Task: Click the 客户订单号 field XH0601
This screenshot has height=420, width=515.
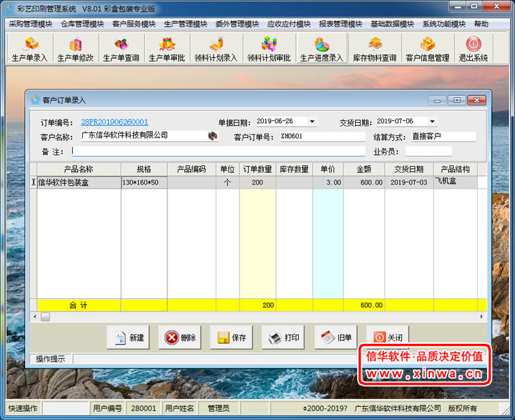Action: [x=322, y=136]
